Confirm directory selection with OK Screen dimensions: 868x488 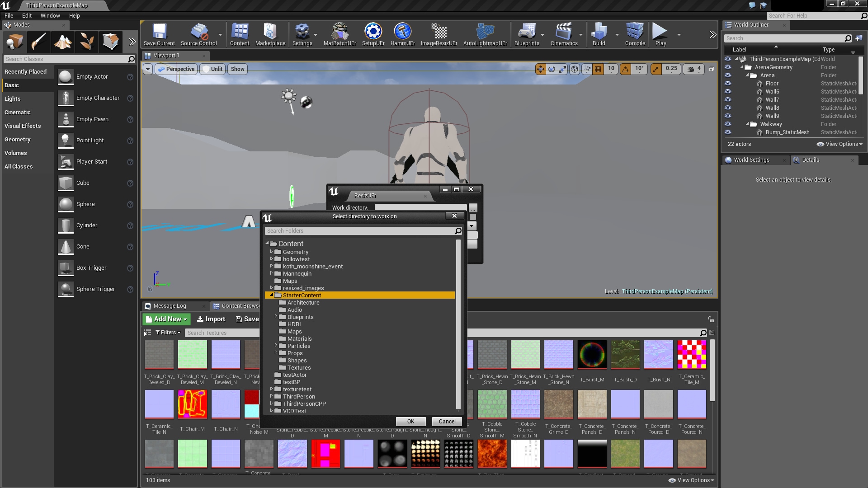[x=410, y=421]
